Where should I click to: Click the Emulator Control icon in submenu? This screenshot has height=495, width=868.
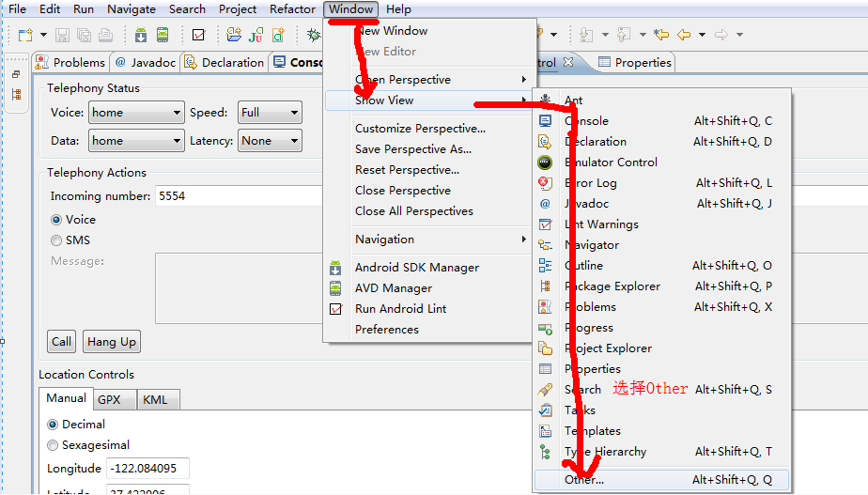pos(545,162)
